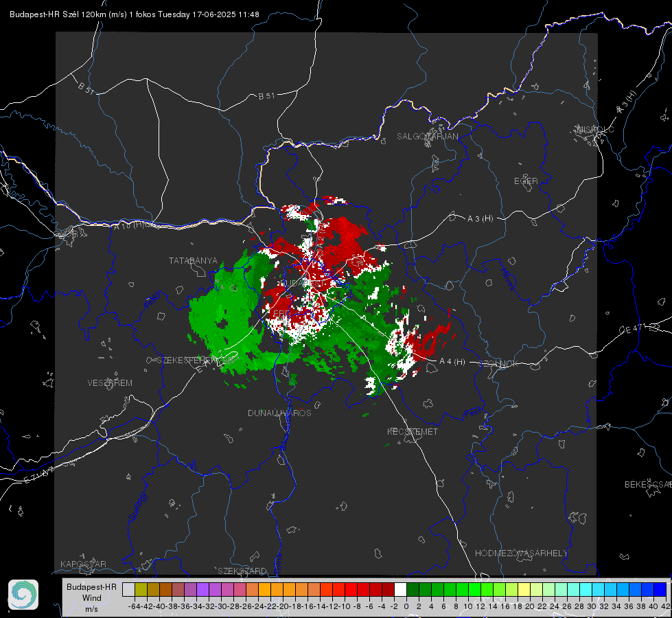Pick the white swatch between -2 and 0
The height and width of the screenshot is (618, 672).
point(400,589)
